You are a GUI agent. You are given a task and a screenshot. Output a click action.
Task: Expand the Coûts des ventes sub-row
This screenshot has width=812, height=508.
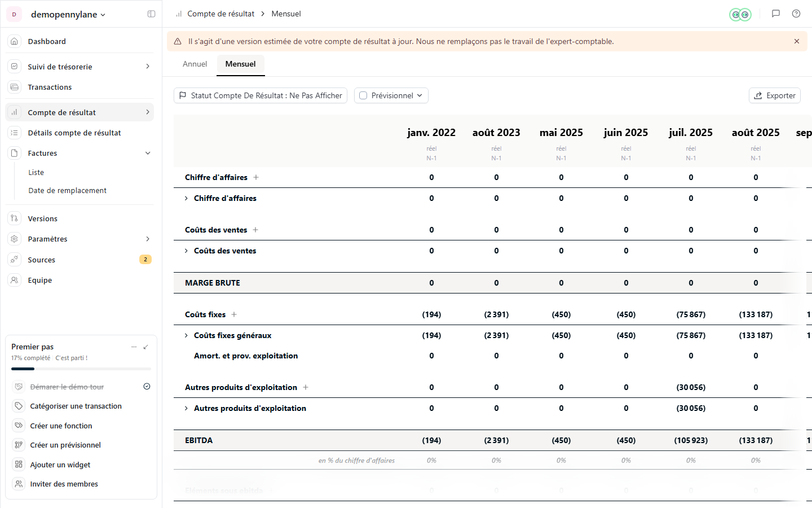click(x=187, y=251)
